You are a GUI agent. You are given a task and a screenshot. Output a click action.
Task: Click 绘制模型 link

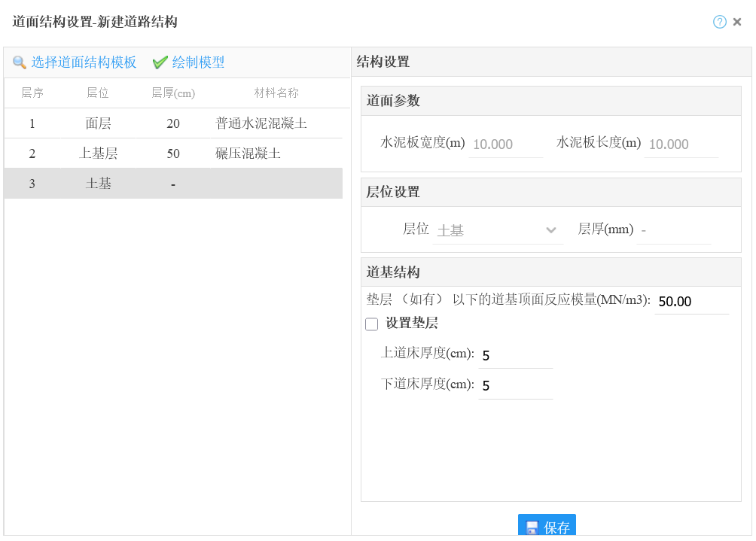(198, 62)
